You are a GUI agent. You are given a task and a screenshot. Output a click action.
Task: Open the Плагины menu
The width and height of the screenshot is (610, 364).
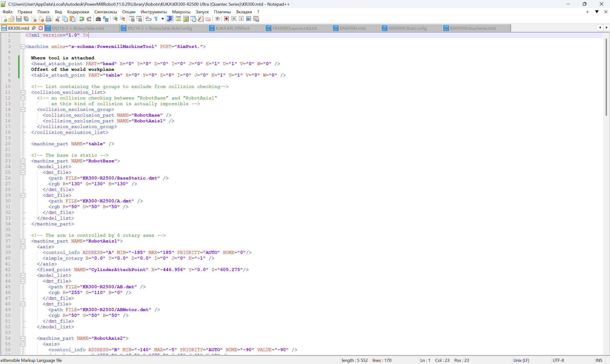tap(222, 12)
